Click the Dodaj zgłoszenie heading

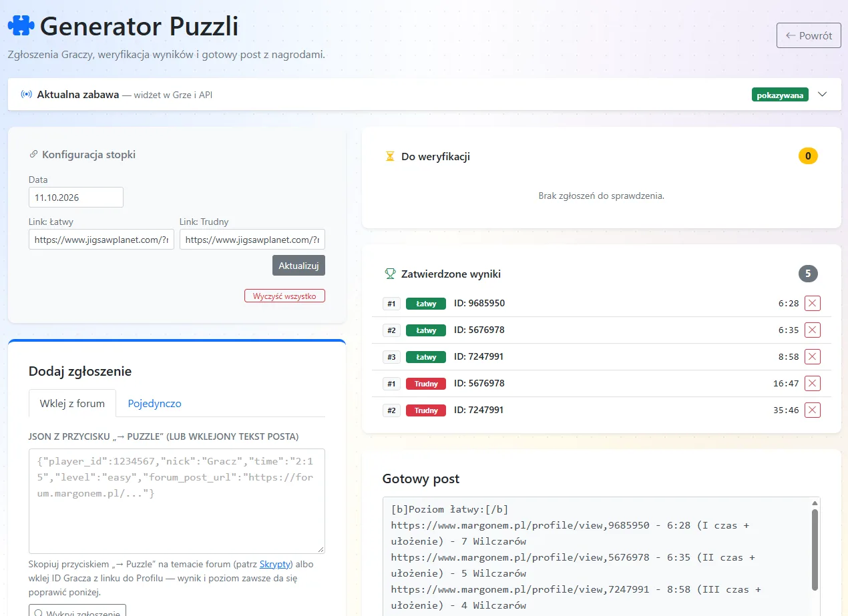coord(80,372)
